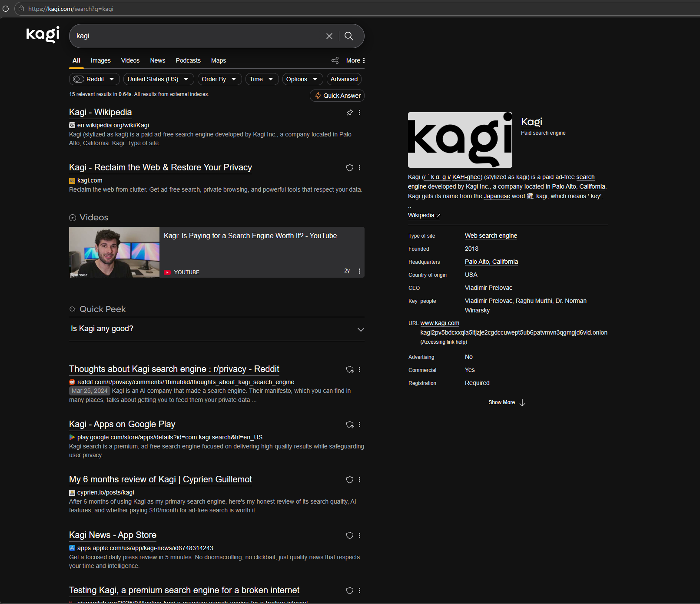
Task: Open three-dot menu for Google Play result
Action: (x=359, y=425)
